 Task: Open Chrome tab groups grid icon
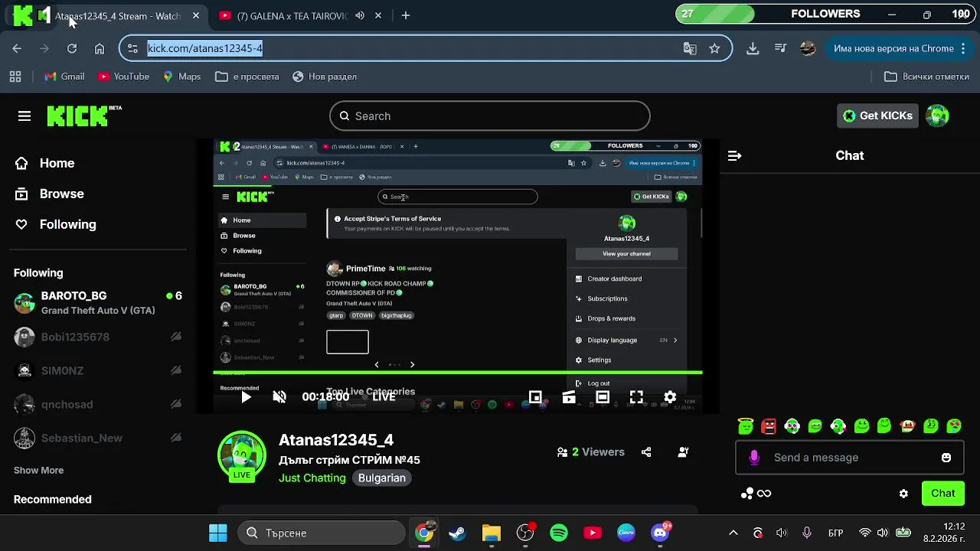pos(15,77)
